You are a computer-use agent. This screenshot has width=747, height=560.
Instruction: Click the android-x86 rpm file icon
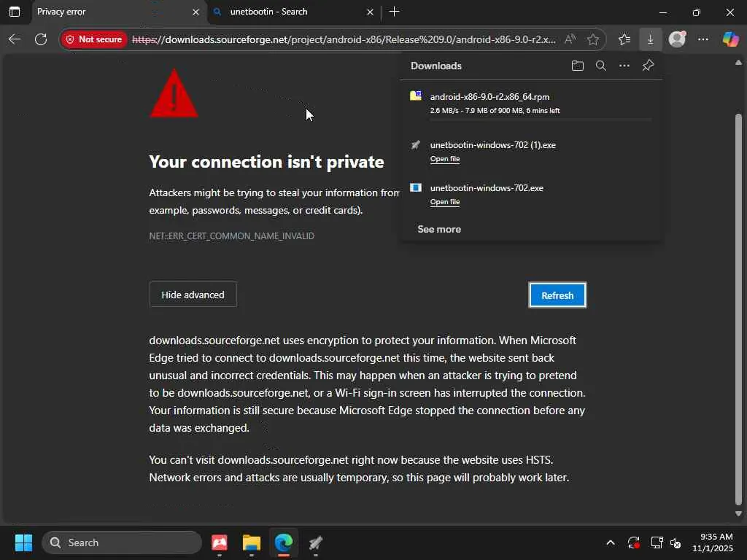point(416,96)
